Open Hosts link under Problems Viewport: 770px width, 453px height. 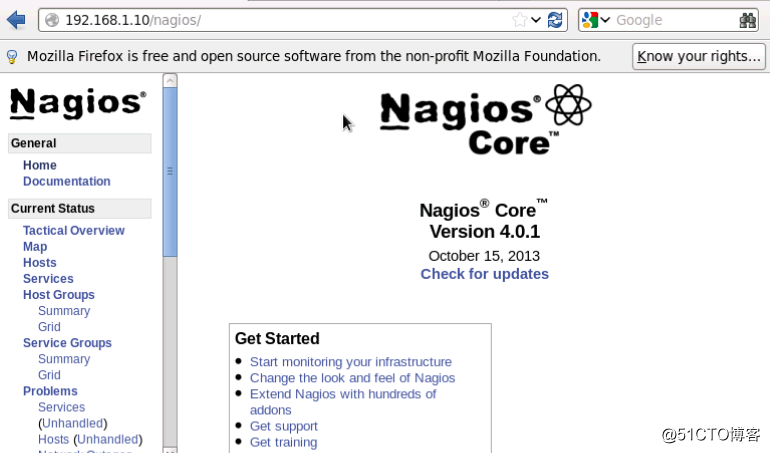(54, 439)
